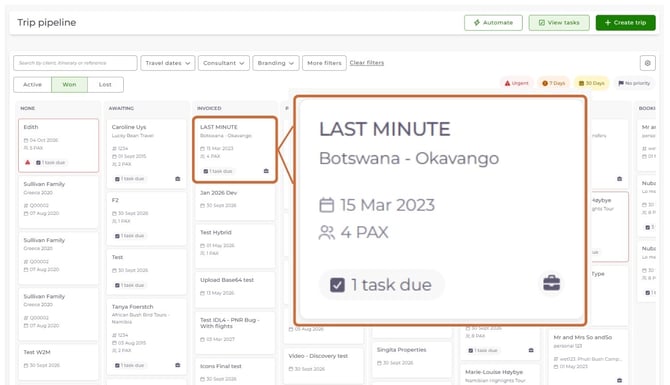Open the Upload Base64 test card
This screenshot has width=670, height=385.
(235, 290)
